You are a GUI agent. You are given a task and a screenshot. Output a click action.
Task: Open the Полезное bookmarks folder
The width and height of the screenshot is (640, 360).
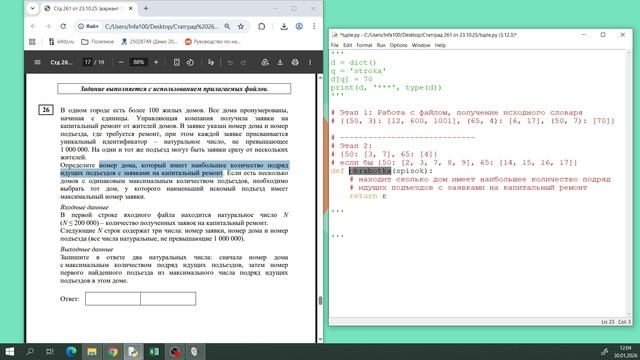pyautogui.click(x=98, y=42)
